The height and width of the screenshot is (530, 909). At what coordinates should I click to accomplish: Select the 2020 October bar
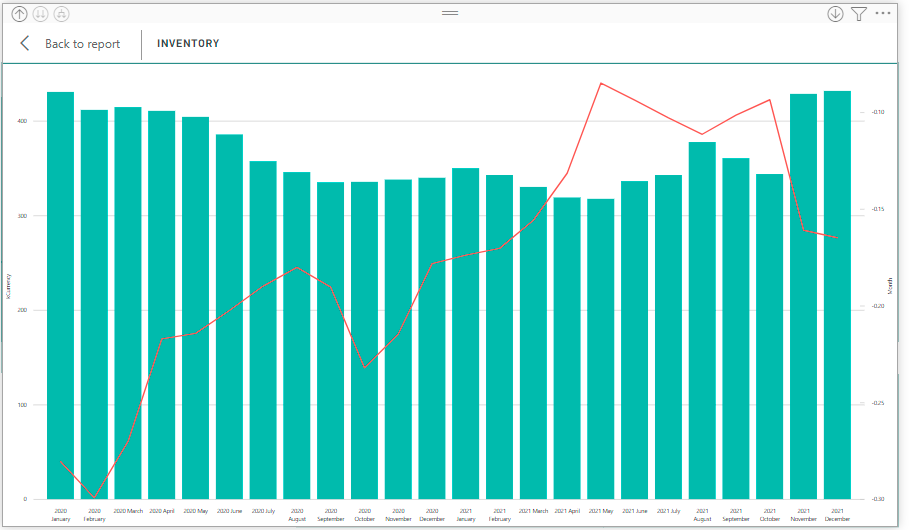364,340
